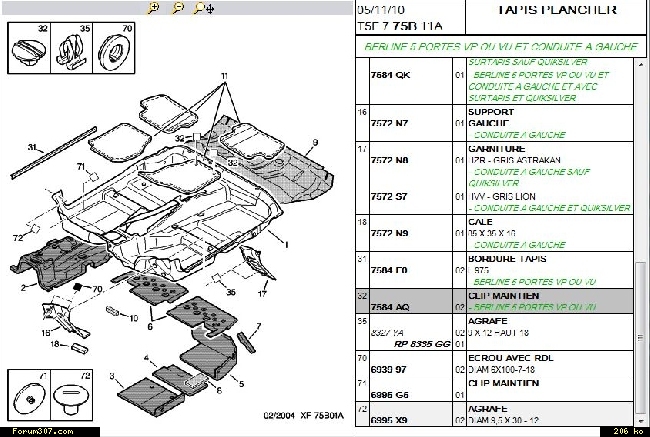650x437 pixels.
Task: Click diagram reference XF 75B01A
Action: point(322,415)
